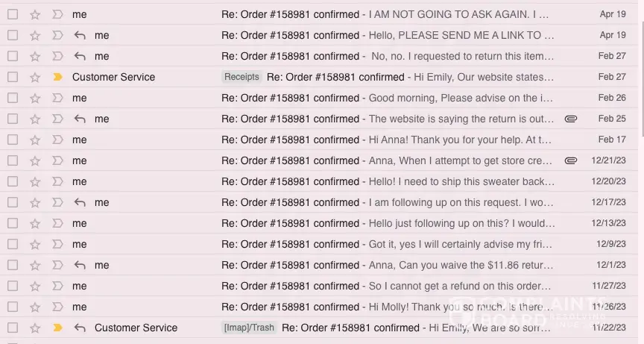Select the checkbox on the 11/27/23 refund email
Screen dimensions: 644x344
(13, 286)
